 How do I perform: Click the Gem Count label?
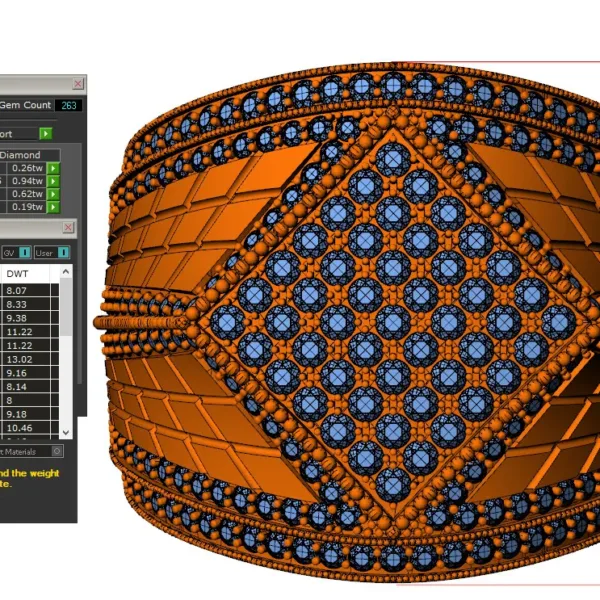[25, 105]
